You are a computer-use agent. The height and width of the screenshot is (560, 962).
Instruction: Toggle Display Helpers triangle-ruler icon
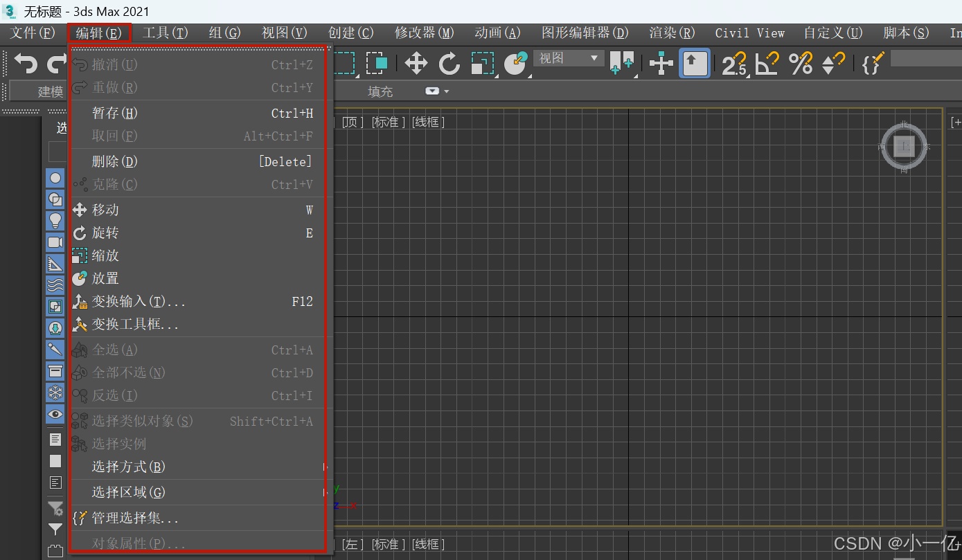pyautogui.click(x=55, y=263)
